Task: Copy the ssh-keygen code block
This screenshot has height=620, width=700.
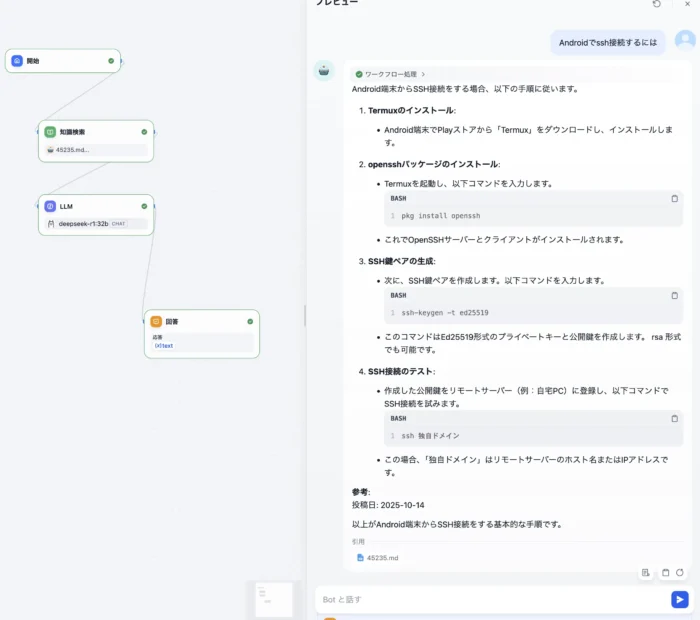Action: (x=674, y=296)
